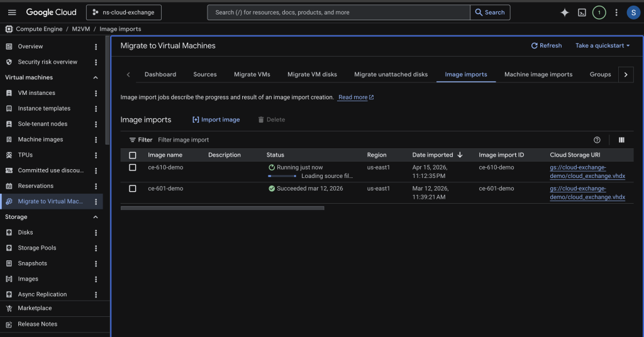Viewport: 644px width, 337px height.
Task: Click Succeeded mar 12, 2026 status
Action: (x=306, y=189)
